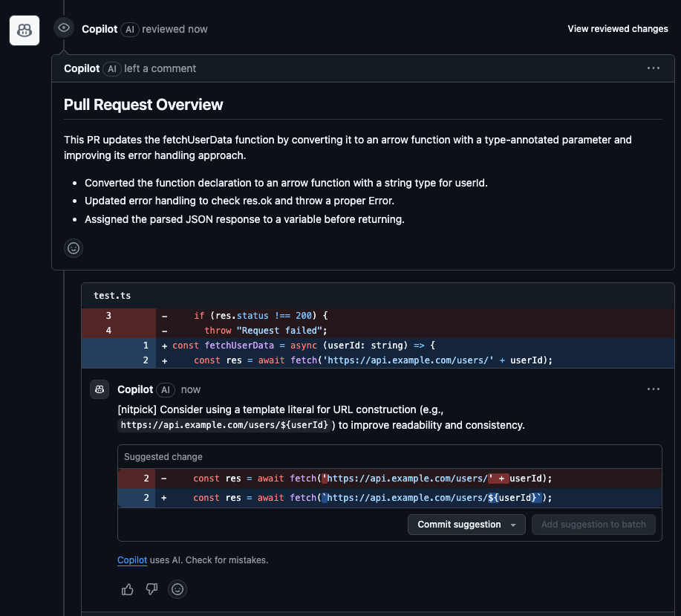Add emoji reaction to Pull Request Overview
Screen dimensions: 681x616
click(x=74, y=248)
